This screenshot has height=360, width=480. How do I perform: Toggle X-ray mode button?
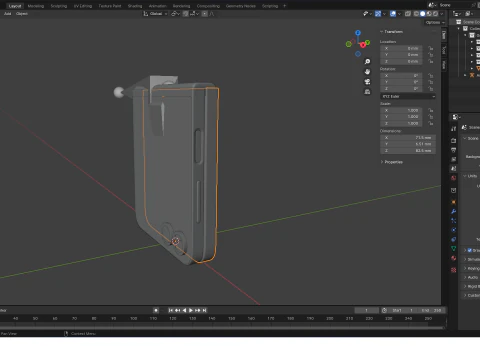coord(408,14)
